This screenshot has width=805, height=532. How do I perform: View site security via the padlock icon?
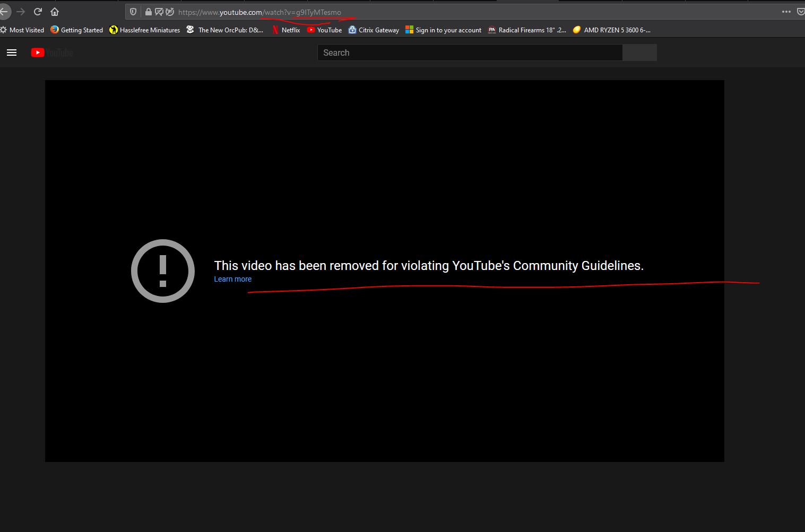click(x=149, y=12)
